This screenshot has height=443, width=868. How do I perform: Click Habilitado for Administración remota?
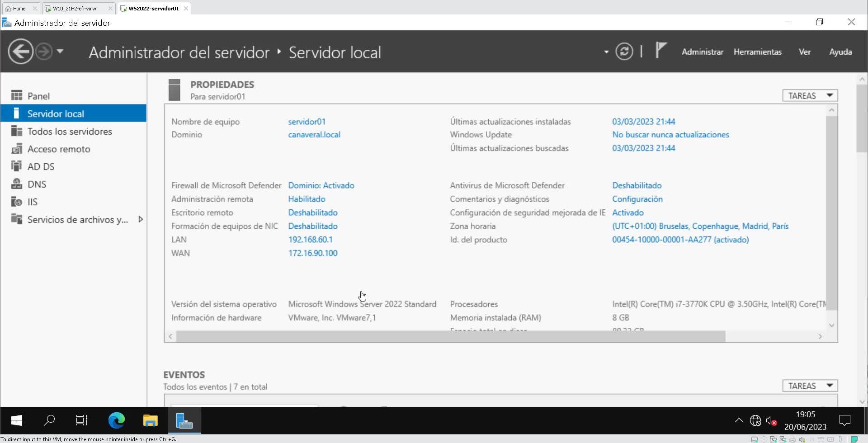pyautogui.click(x=307, y=199)
